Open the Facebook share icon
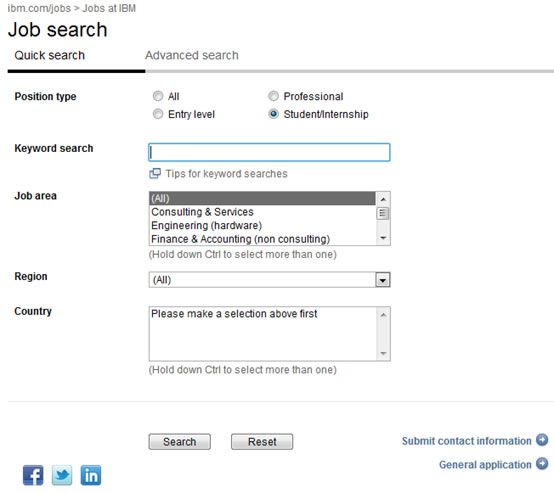The width and height of the screenshot is (554, 493). click(33, 475)
